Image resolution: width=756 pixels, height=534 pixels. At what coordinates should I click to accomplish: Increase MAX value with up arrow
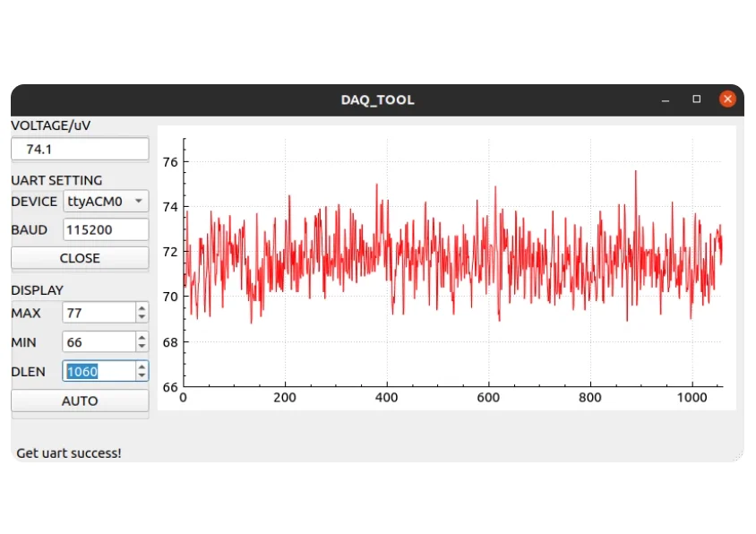tap(142, 308)
